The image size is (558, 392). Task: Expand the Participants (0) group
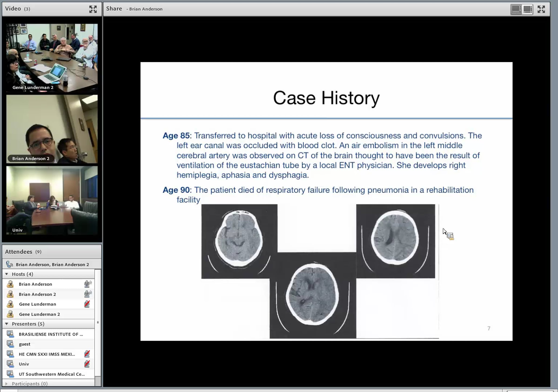(7, 384)
